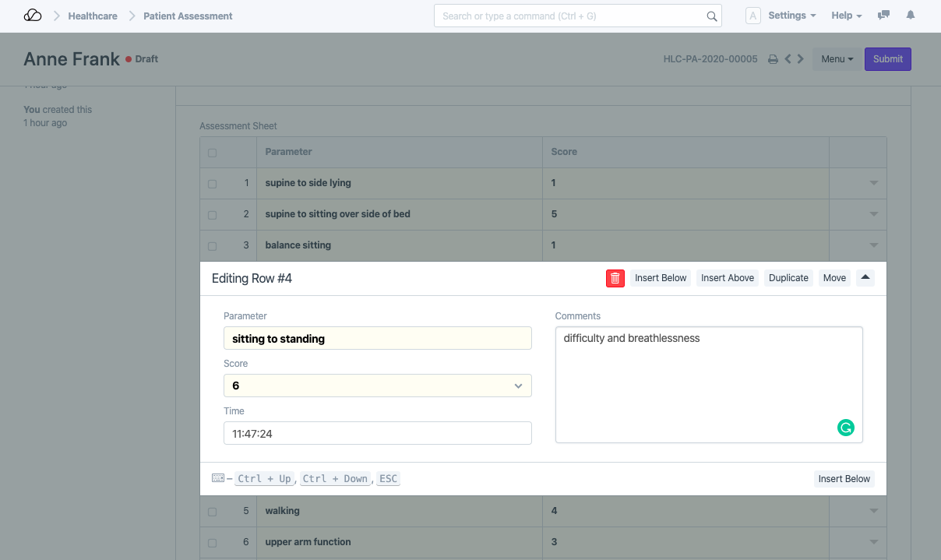This screenshot has width=941, height=560.
Task: Open the notifications bell
Action: 911,16
